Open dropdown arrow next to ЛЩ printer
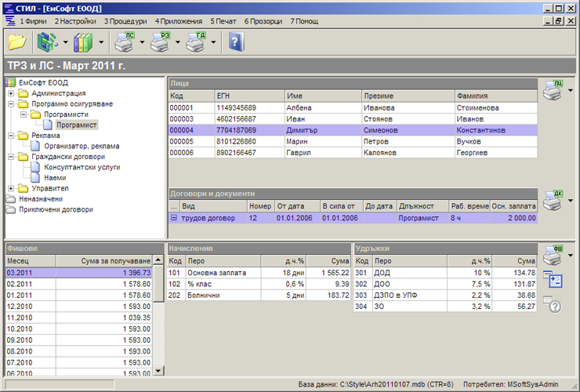 coord(571,90)
